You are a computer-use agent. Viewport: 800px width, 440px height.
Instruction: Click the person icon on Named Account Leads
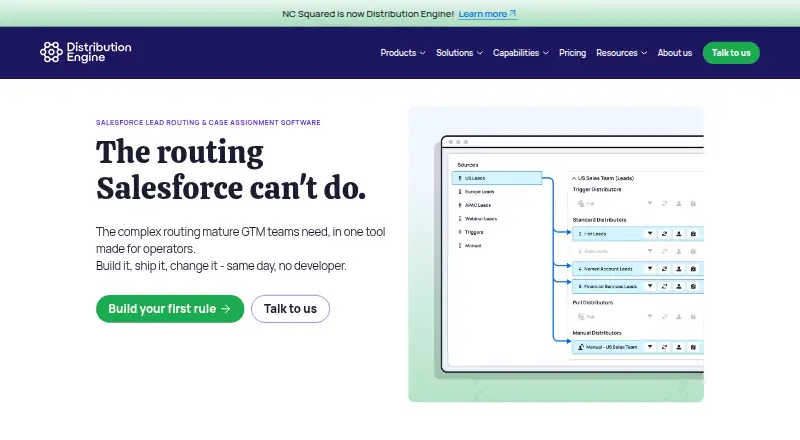pyautogui.click(x=679, y=268)
